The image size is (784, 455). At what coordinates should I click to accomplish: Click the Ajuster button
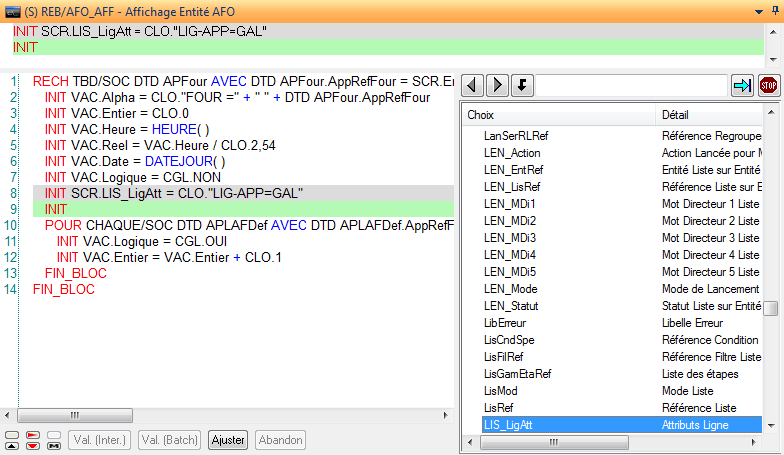tap(228, 440)
